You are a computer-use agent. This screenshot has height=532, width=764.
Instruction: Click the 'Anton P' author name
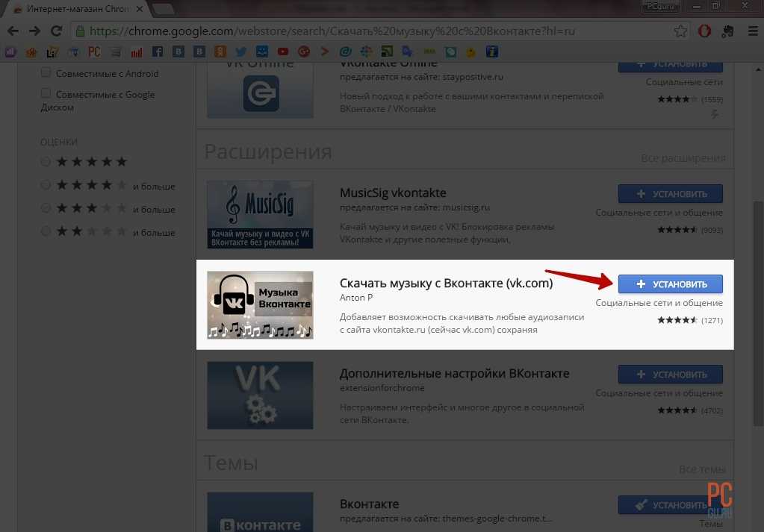(355, 298)
